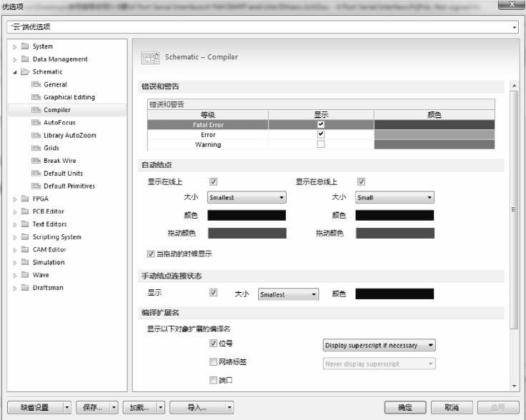Enable the 网络标签 checkbox
The height and width of the screenshot is (420, 526).
(x=213, y=361)
